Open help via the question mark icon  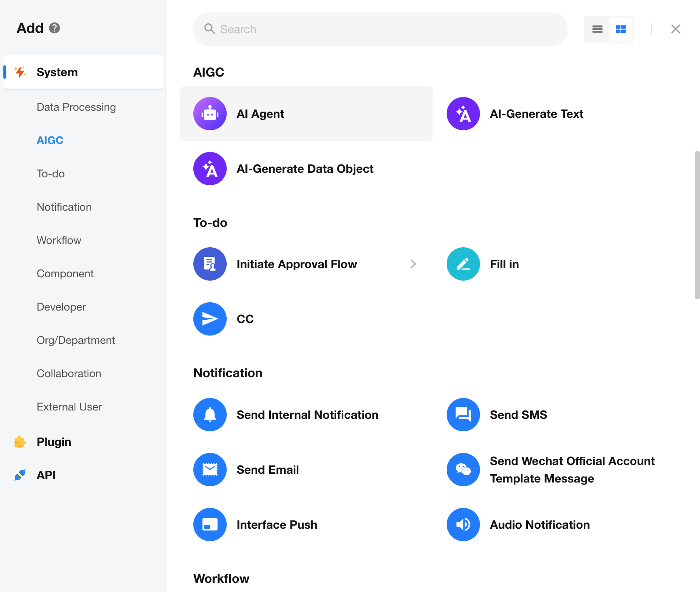coord(55,28)
